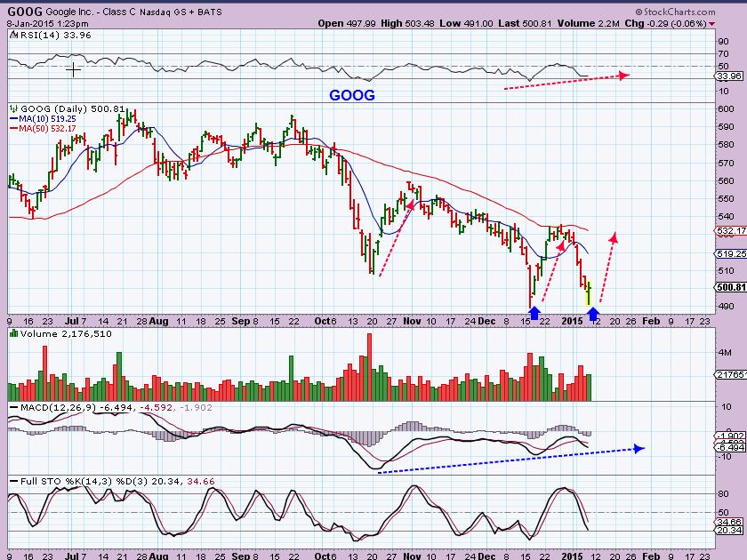This screenshot has width=747, height=560.
Task: Click the 'Nasdaq GS + BATS' exchange label
Action: click(181, 12)
